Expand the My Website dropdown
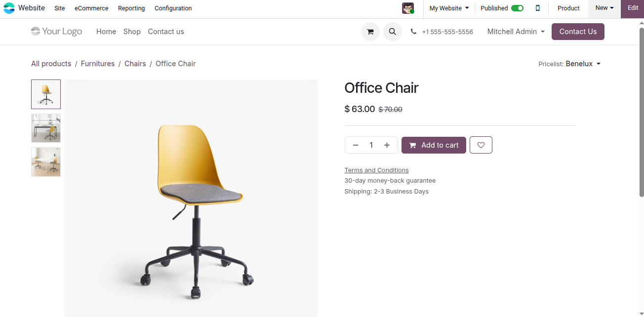The image size is (644, 317). (449, 8)
